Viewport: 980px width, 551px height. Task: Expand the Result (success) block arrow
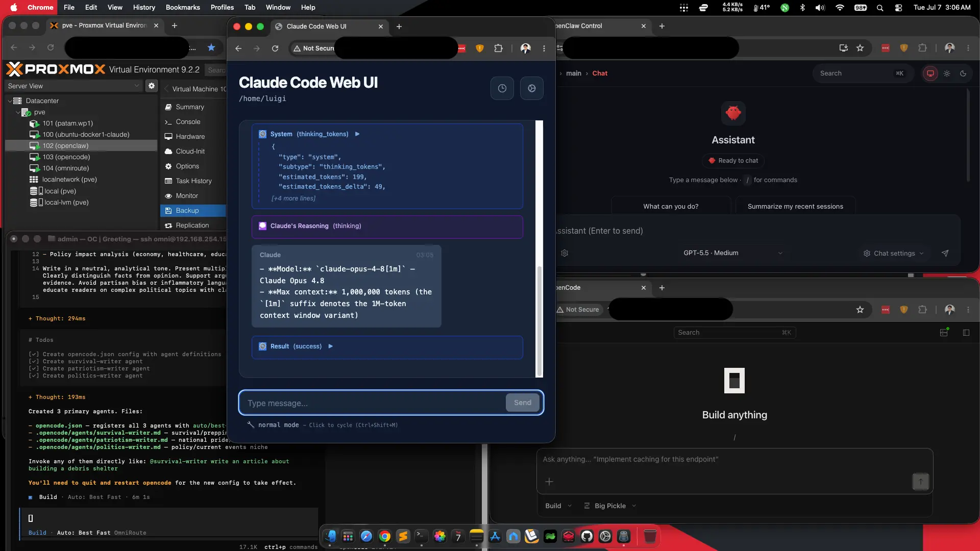pos(331,346)
